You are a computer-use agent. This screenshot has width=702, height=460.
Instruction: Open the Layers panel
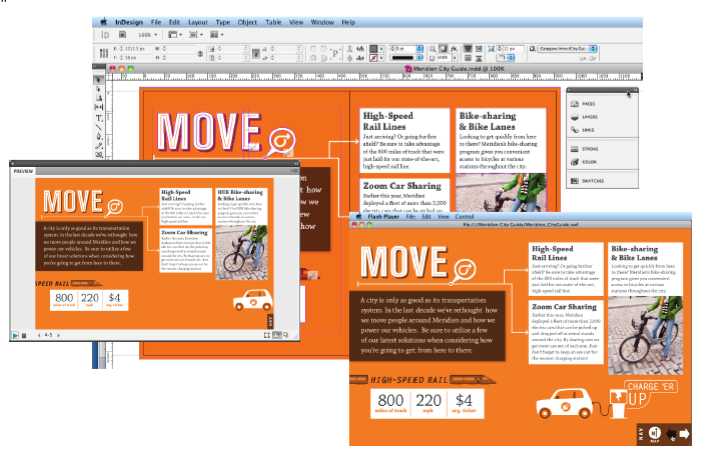pos(589,117)
